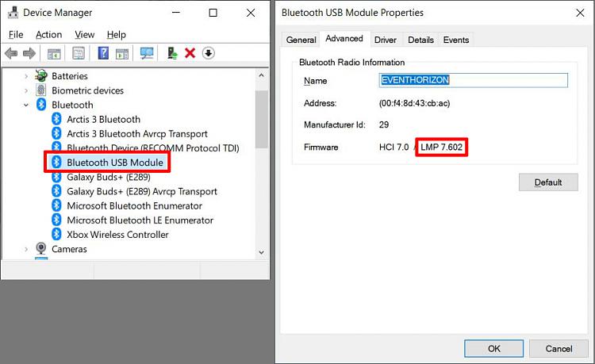595x364 pixels.
Task: Click the Properties toolbar icon
Action: [79, 53]
